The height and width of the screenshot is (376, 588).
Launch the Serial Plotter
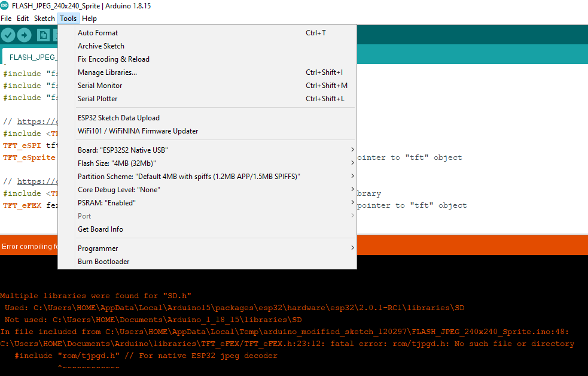207,98
